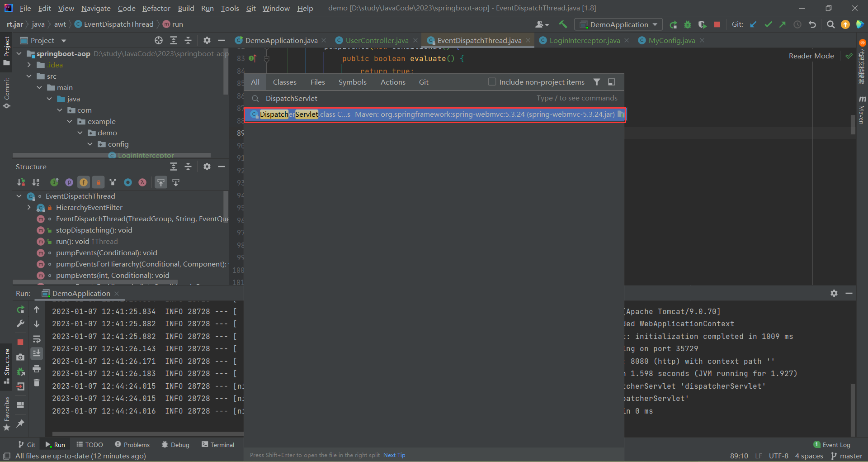Click the Build Project hammer icon
This screenshot has height=462, width=868.
(x=563, y=24)
